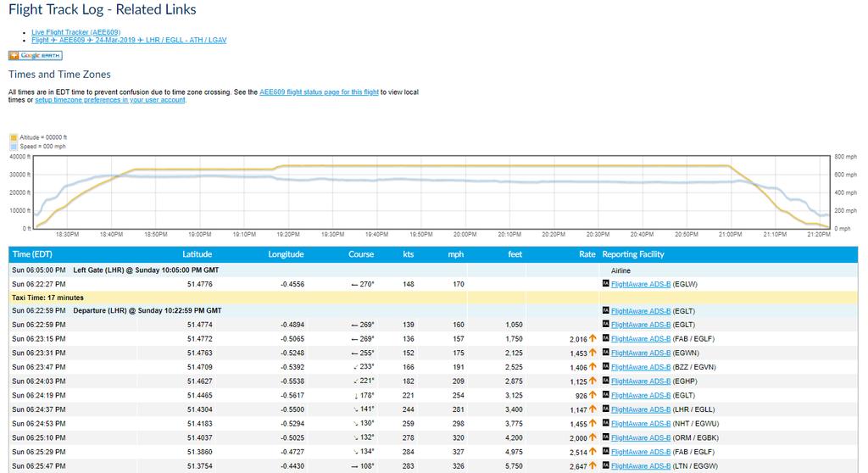
Task: Open FlightAware ADS-B link for EGWN
Action: click(641, 353)
